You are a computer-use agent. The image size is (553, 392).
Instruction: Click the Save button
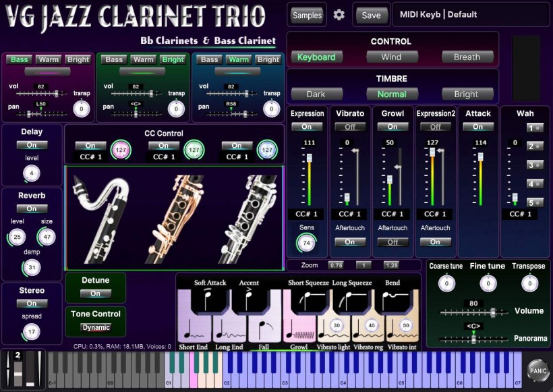click(x=371, y=15)
